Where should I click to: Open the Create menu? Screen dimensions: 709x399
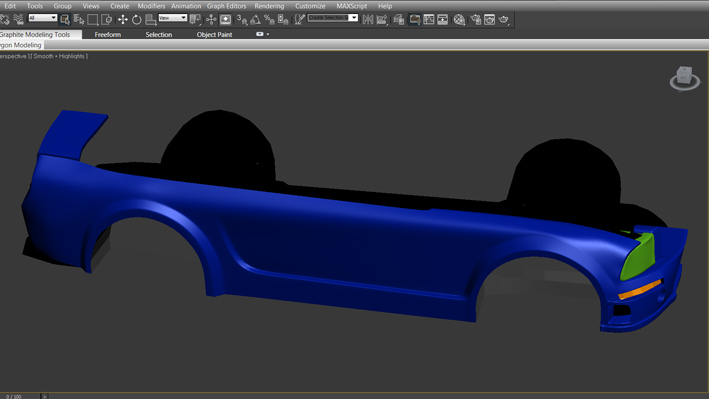point(120,6)
